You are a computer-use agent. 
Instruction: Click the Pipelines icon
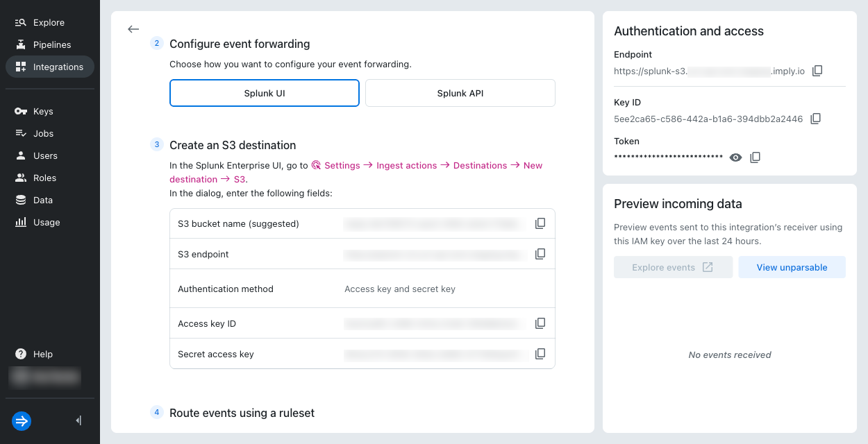[21, 44]
